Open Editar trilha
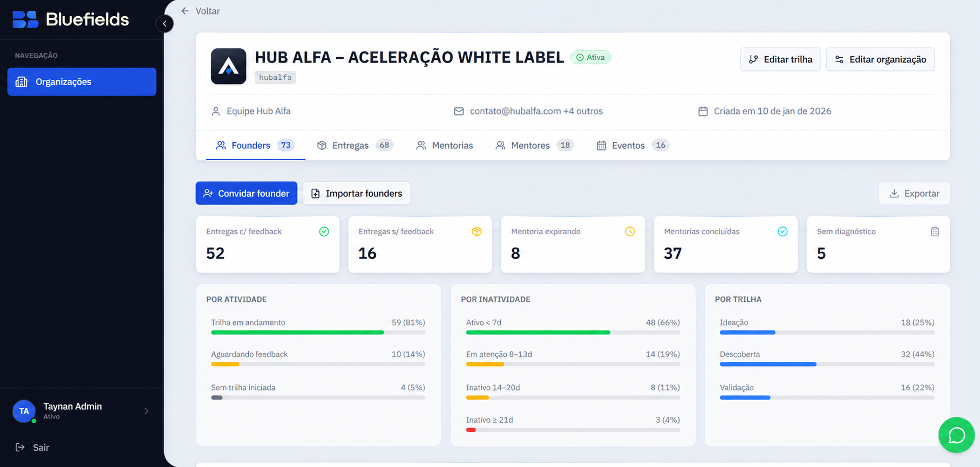980x467 pixels. pos(780,59)
